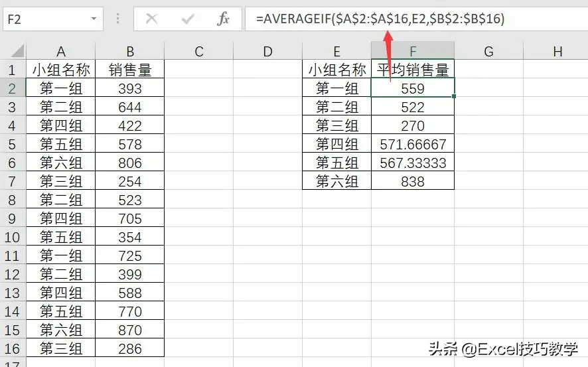Select cell B14 with value 770
Viewport: 588px width, 367px height.
click(130, 311)
